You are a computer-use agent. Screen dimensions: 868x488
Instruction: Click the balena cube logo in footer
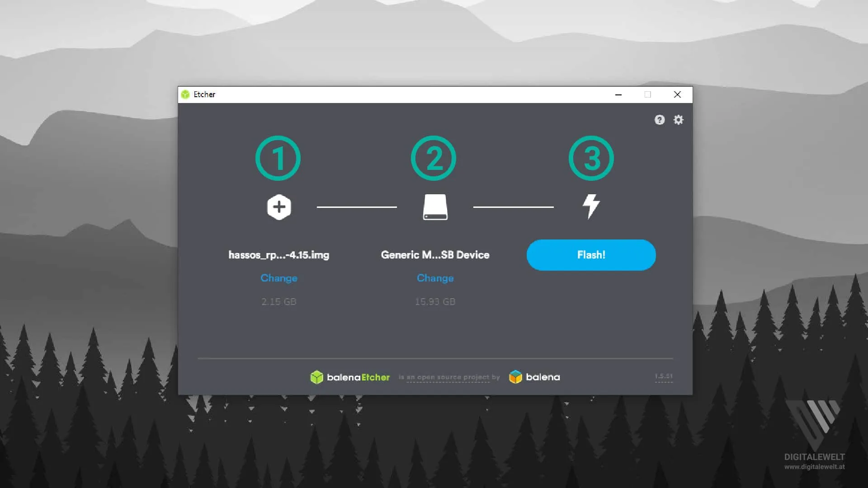[x=534, y=377]
